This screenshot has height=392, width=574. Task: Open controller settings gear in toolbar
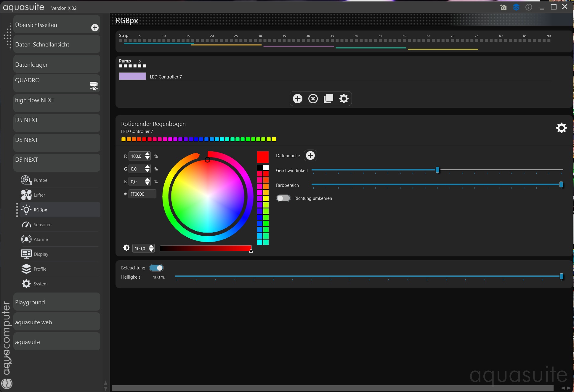[344, 99]
